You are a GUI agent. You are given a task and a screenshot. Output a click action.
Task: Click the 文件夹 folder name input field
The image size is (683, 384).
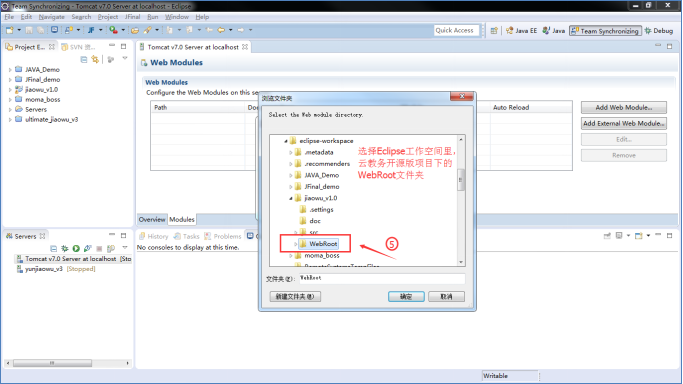coord(382,278)
